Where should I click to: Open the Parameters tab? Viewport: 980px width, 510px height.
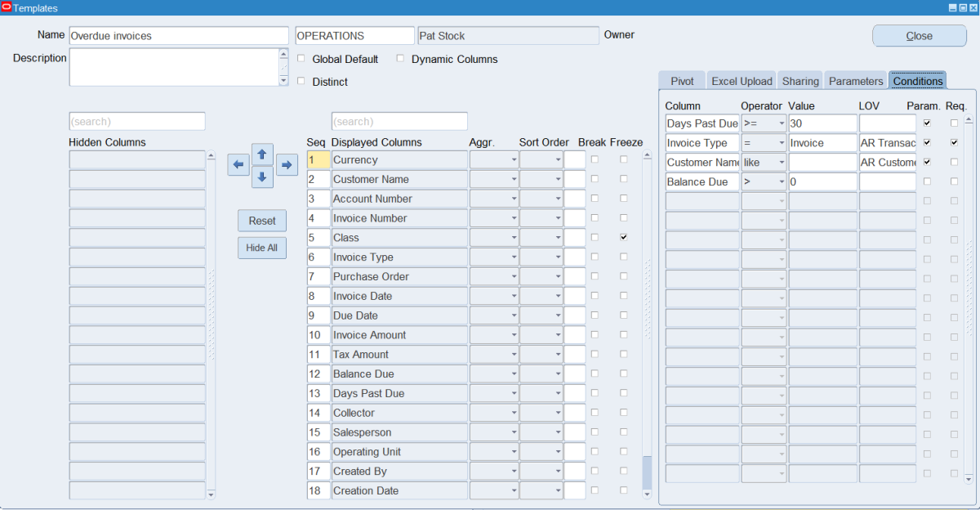(x=856, y=81)
